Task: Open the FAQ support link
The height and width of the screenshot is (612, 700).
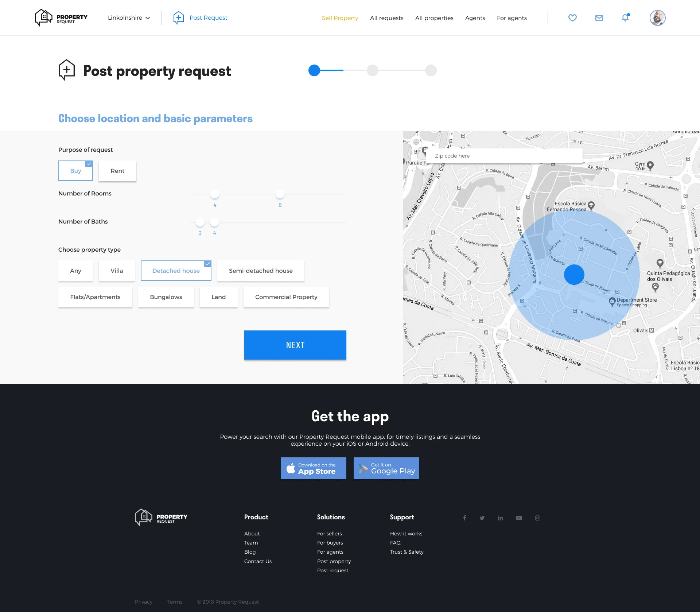Action: click(x=395, y=543)
